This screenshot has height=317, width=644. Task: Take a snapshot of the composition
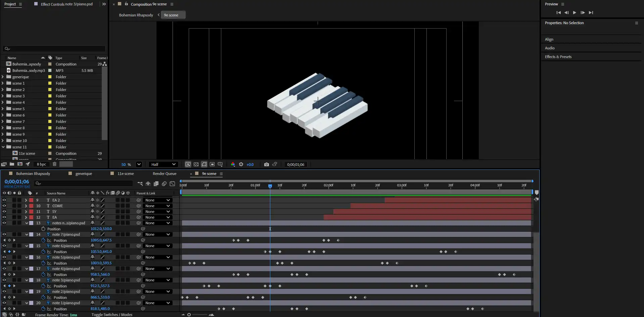(x=267, y=164)
